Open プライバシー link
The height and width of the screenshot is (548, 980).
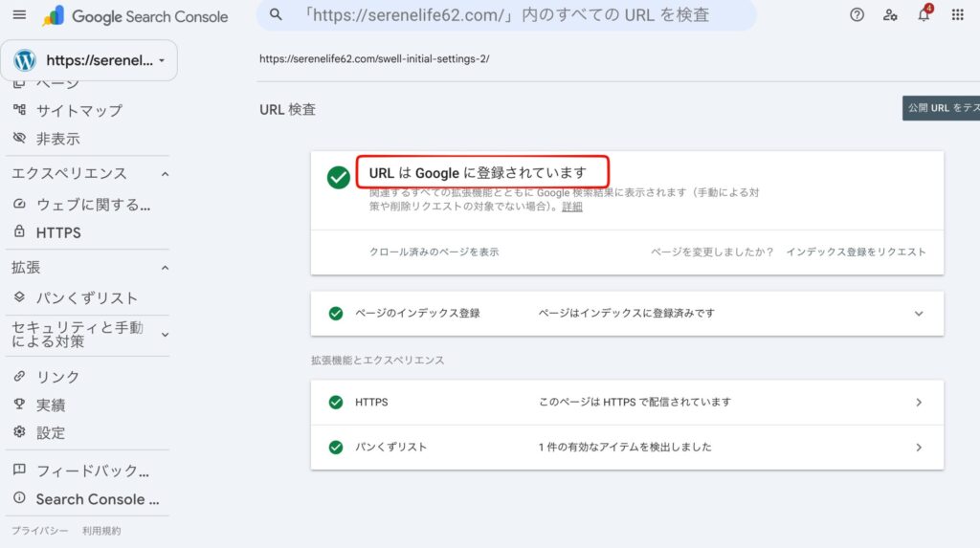pyautogui.click(x=40, y=531)
